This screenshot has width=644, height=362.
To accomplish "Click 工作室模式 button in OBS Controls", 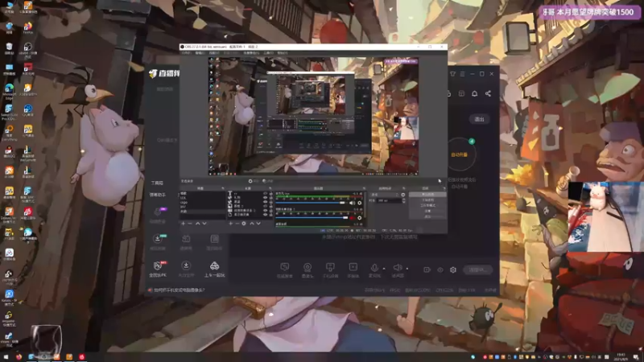I will (x=427, y=205).
